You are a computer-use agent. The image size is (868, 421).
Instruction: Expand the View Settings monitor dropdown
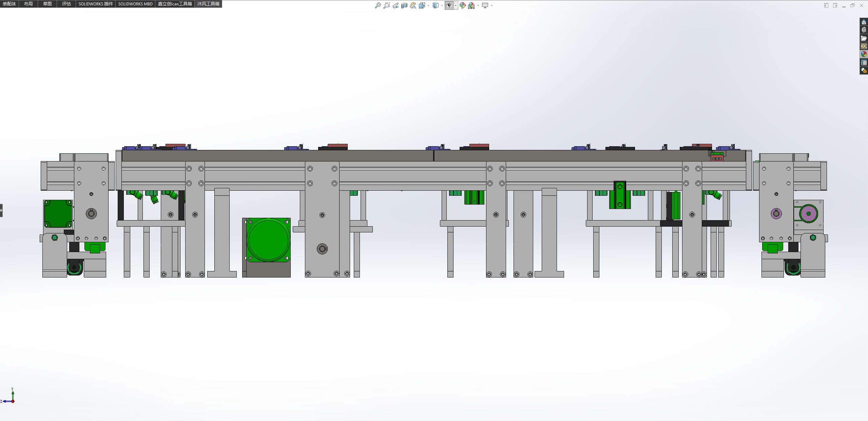[491, 5]
